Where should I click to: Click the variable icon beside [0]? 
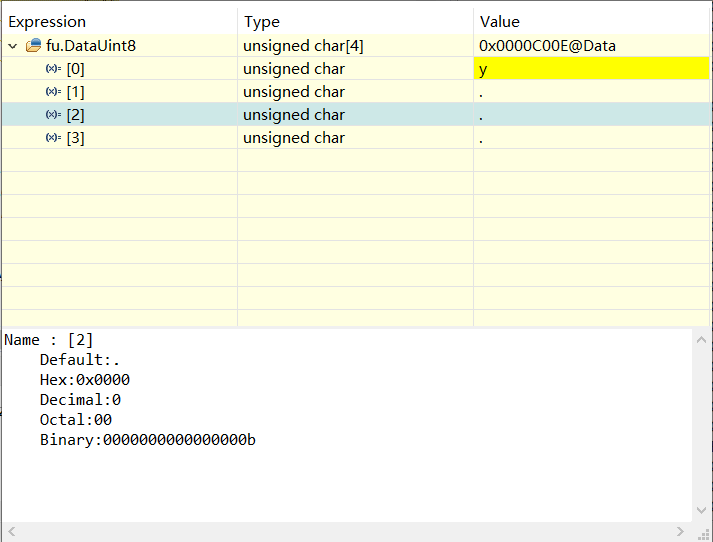tap(53, 69)
